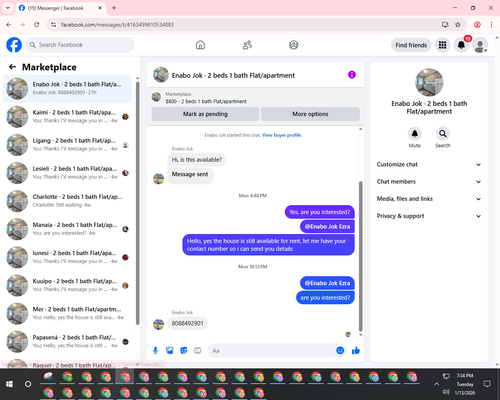This screenshot has width=500, height=400.
Task: Expand the Customize chat section
Action: pyautogui.click(x=429, y=164)
